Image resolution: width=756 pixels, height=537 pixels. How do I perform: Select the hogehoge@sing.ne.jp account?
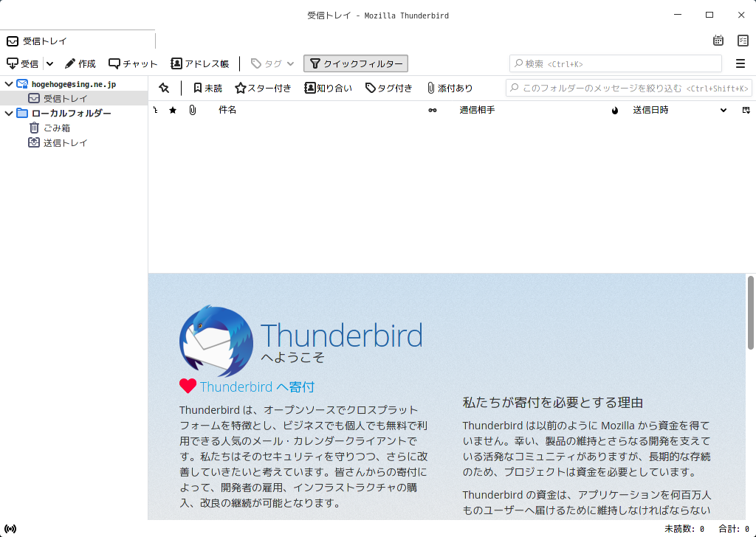coord(74,84)
